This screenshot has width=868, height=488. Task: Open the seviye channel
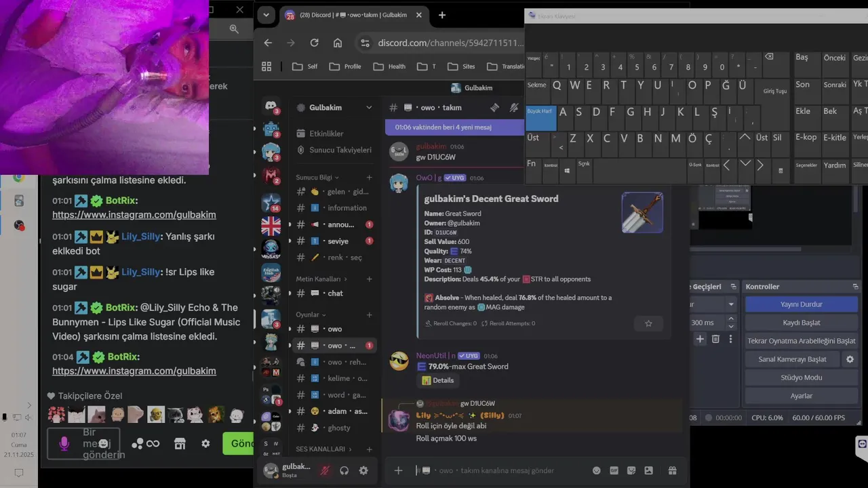(334, 241)
